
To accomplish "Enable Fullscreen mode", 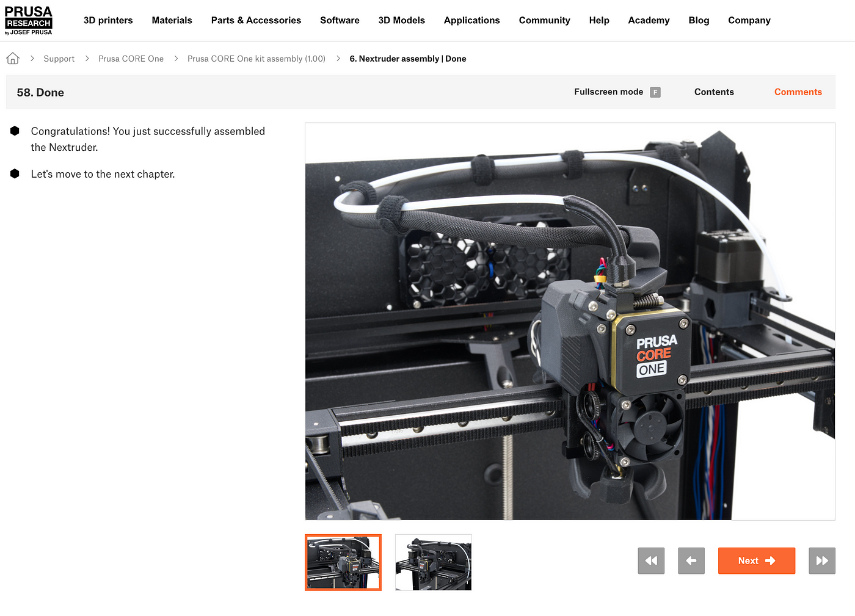I will click(x=608, y=92).
